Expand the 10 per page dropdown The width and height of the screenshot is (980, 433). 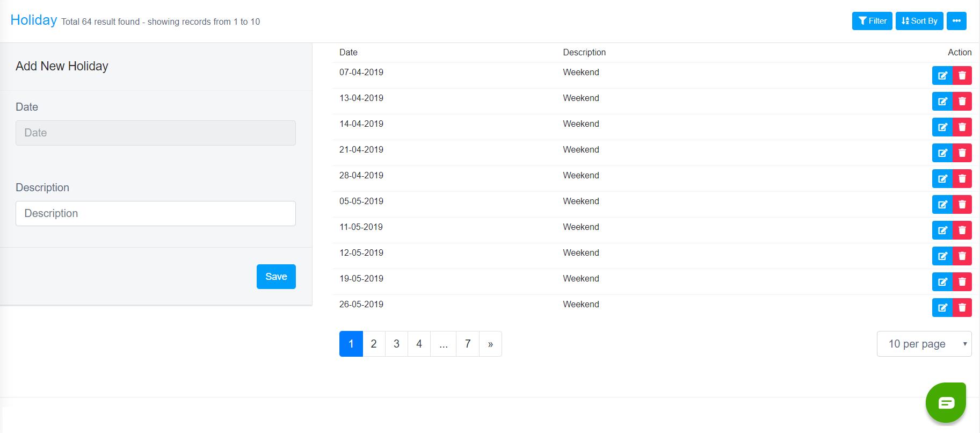pos(924,344)
